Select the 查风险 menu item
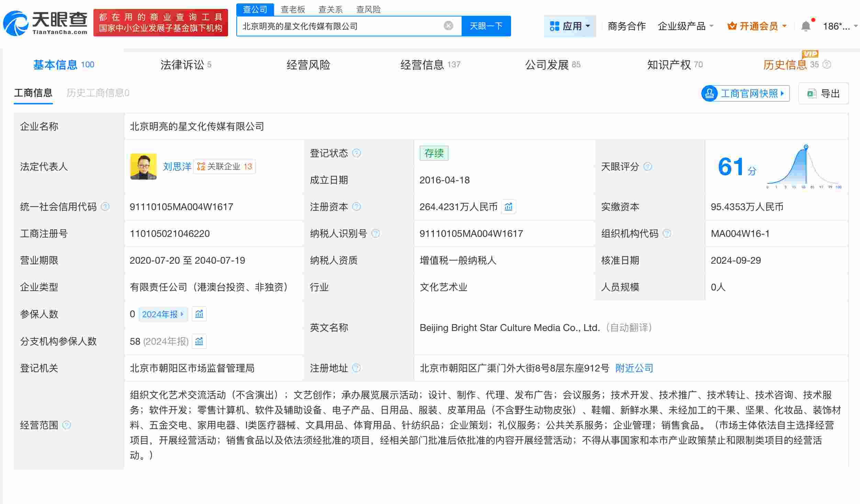 click(368, 9)
